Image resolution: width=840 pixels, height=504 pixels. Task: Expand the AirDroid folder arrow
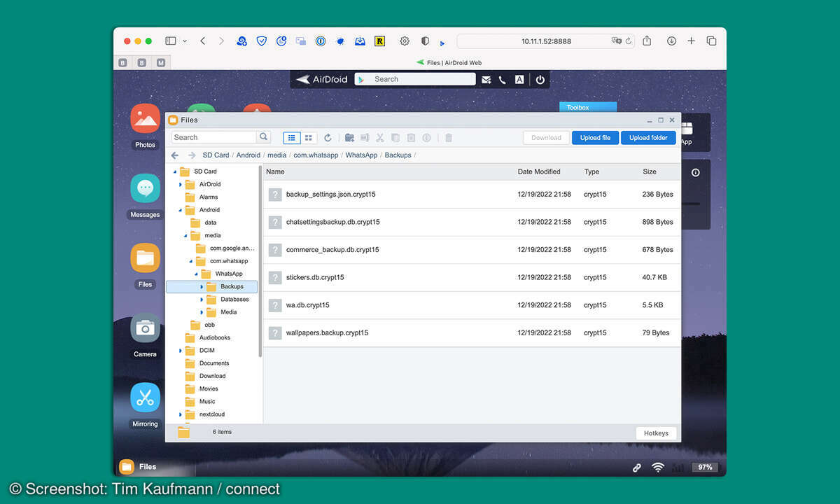pos(181,185)
